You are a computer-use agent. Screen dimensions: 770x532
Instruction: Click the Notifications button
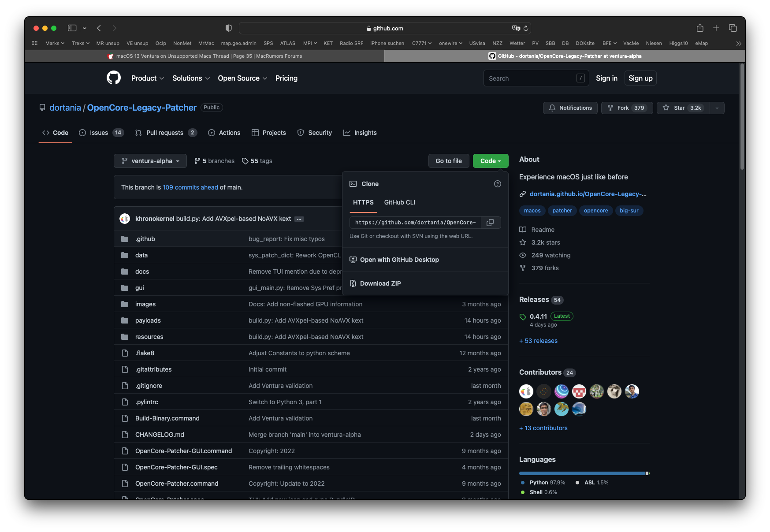570,108
